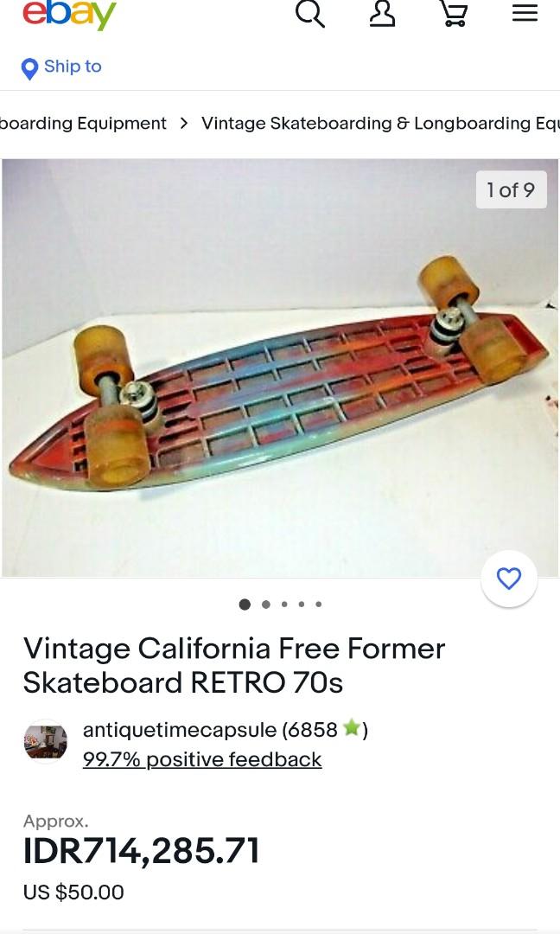View the shopping cart
The width and height of the screenshot is (560, 934).
pyautogui.click(x=454, y=13)
